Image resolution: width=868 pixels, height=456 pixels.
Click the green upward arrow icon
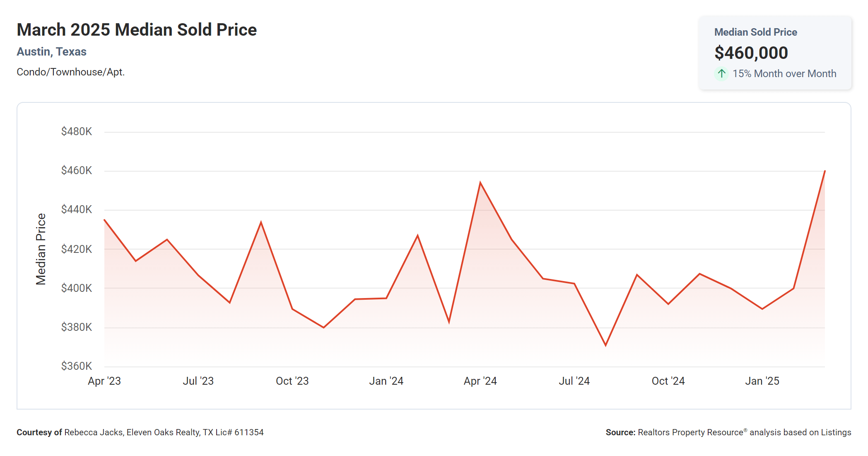point(721,74)
